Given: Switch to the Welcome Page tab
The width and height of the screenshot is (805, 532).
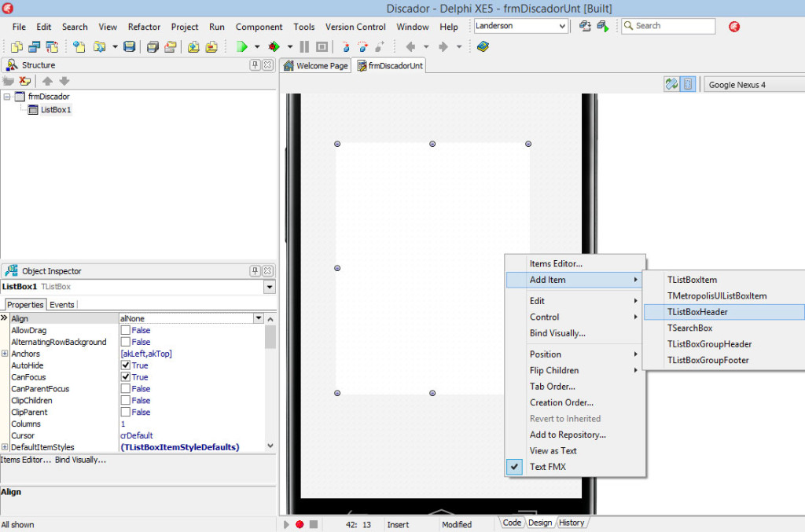Looking at the screenshot, I should pyautogui.click(x=316, y=66).
